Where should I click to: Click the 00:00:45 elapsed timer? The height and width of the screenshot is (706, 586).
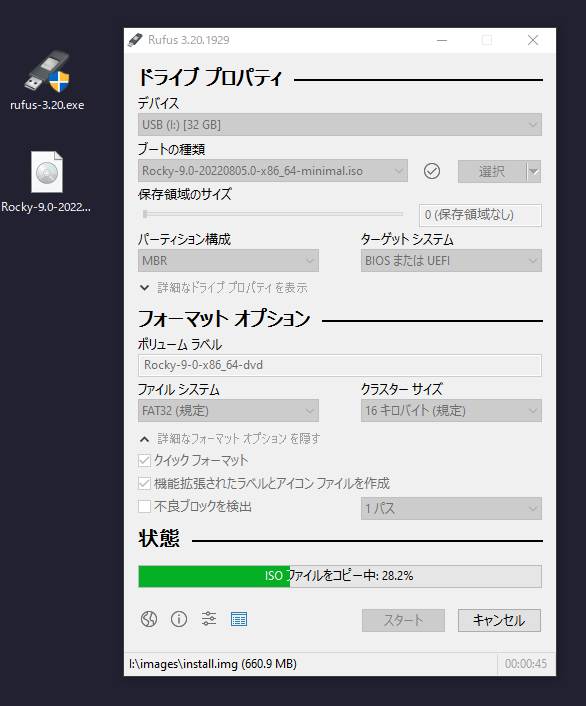click(526, 664)
